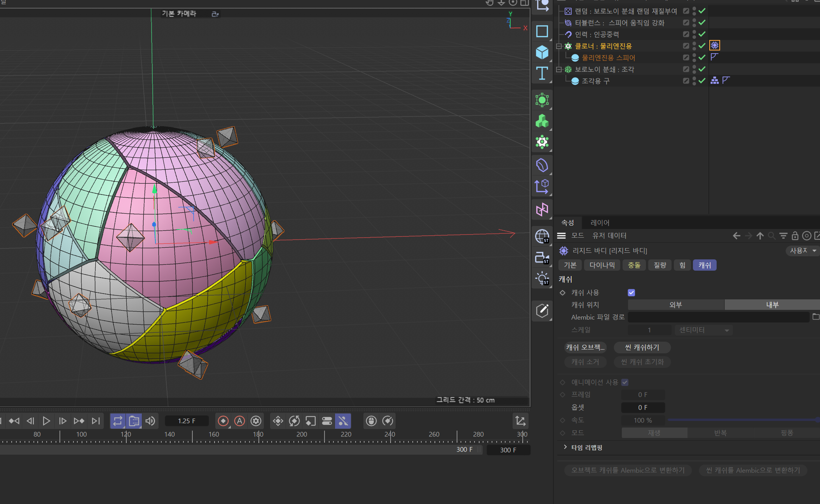
Task: Toggle Rotation key recording icon
Action: 294,421
